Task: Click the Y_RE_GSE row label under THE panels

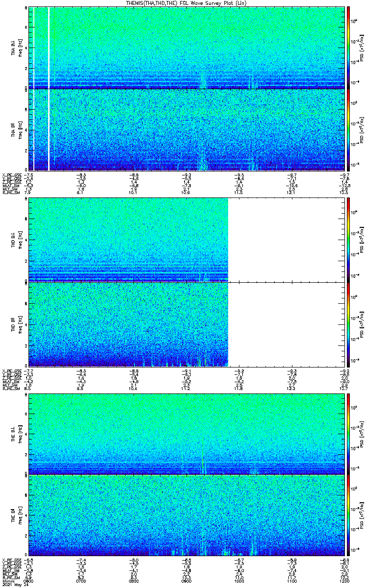Action: pos(11,563)
